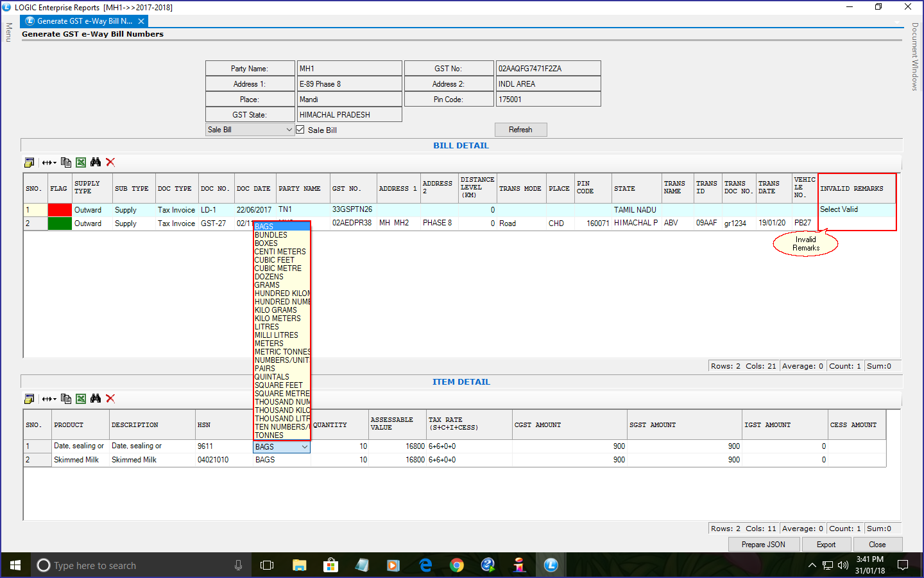Show hidden system tray icons
This screenshot has height=578, width=924.
tap(812, 565)
